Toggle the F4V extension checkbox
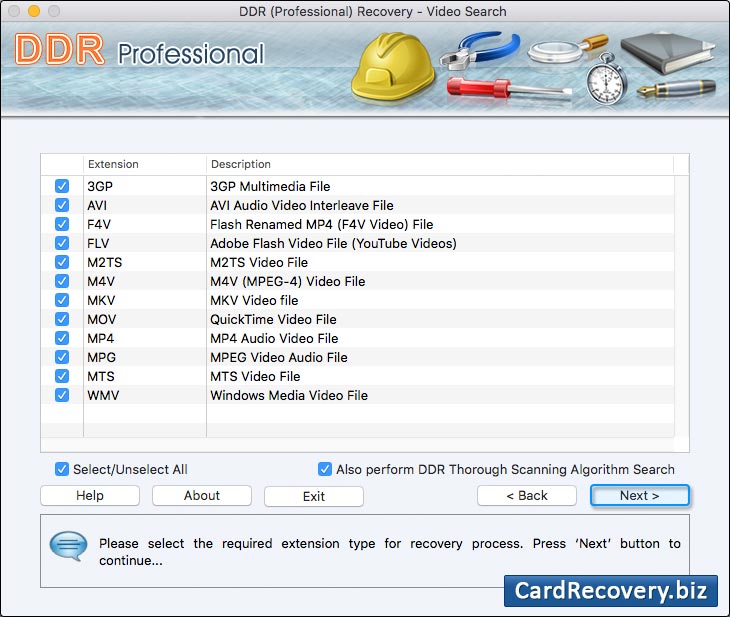730x617 pixels. 61,224
